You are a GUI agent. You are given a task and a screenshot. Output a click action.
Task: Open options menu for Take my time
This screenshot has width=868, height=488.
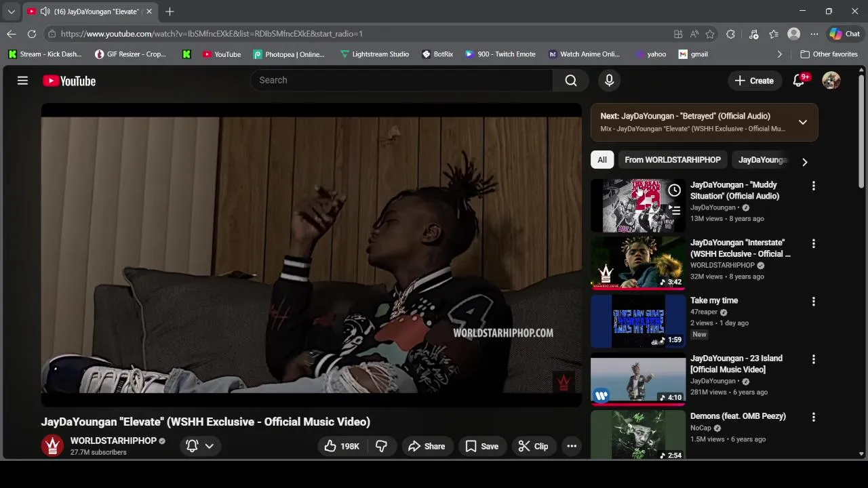pos(814,302)
